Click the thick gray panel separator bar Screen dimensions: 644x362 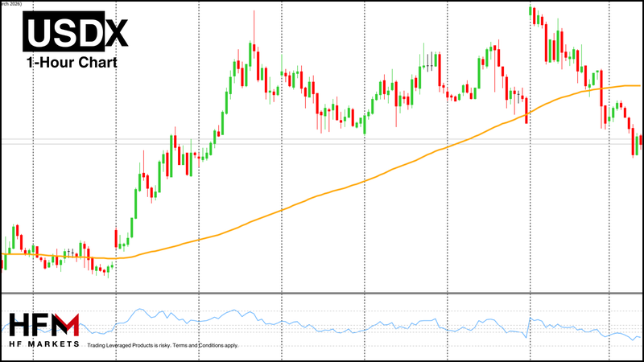(x=322, y=293)
